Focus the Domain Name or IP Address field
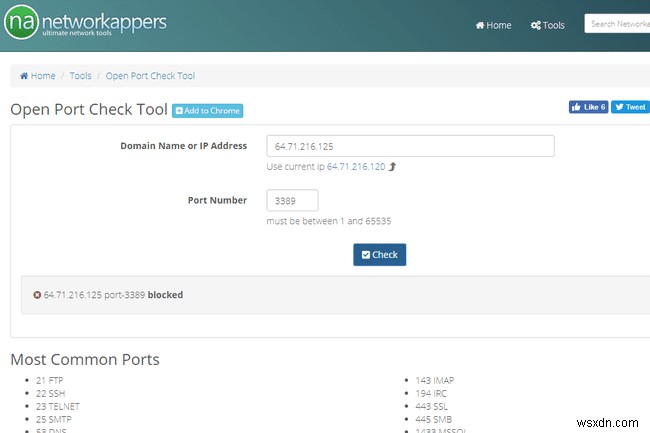 (x=410, y=146)
